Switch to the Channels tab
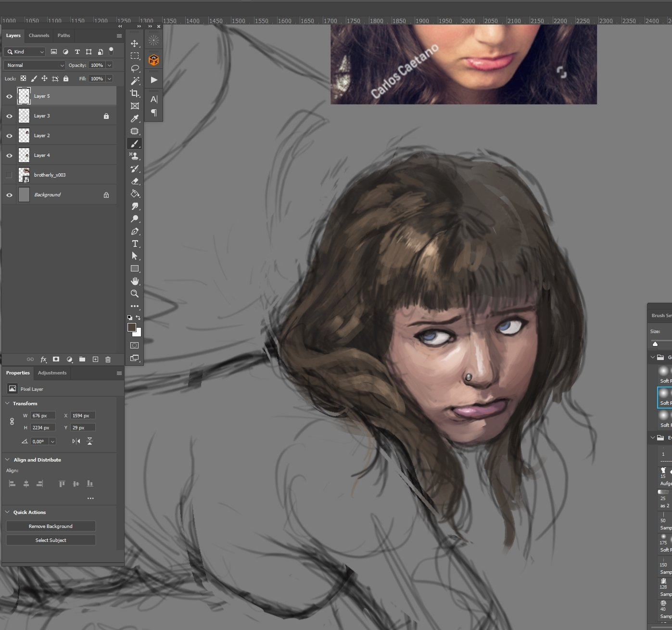The height and width of the screenshot is (630, 672). pyautogui.click(x=39, y=36)
